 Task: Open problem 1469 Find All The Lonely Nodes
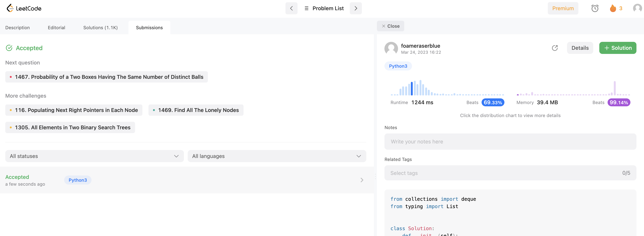pyautogui.click(x=196, y=110)
